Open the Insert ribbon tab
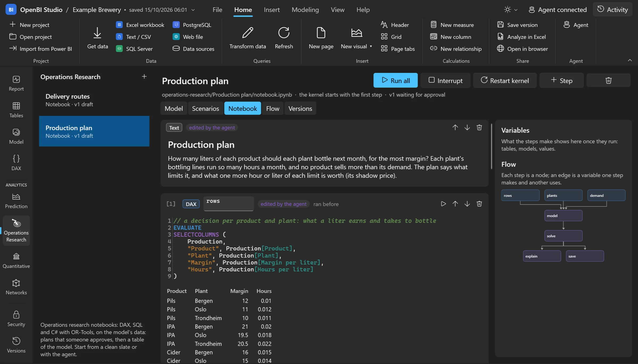 coord(271,10)
